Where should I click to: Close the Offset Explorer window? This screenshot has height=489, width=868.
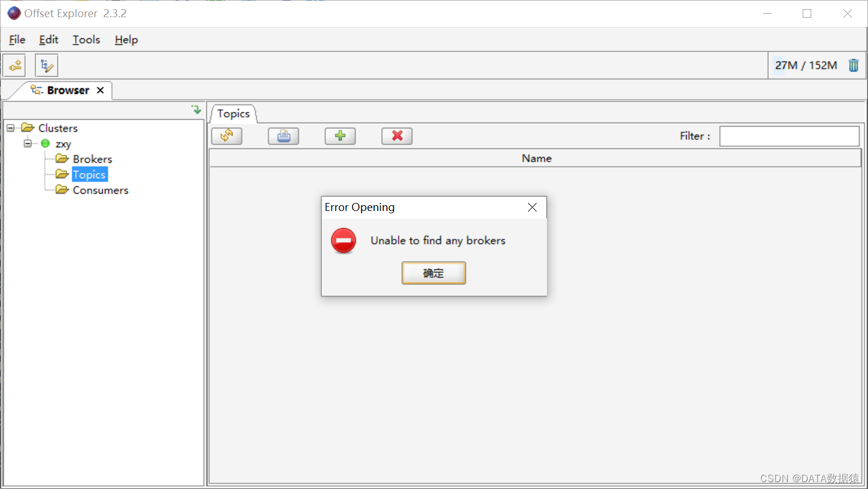[x=847, y=13]
